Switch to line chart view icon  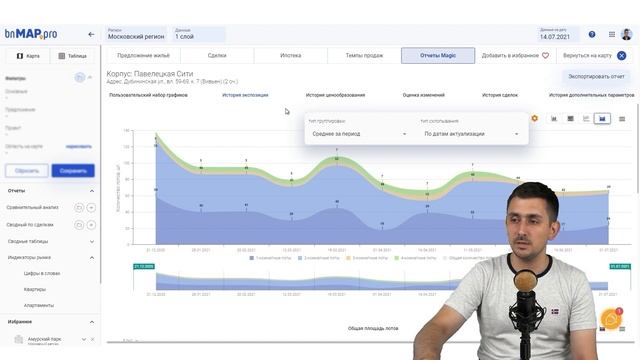click(x=586, y=119)
